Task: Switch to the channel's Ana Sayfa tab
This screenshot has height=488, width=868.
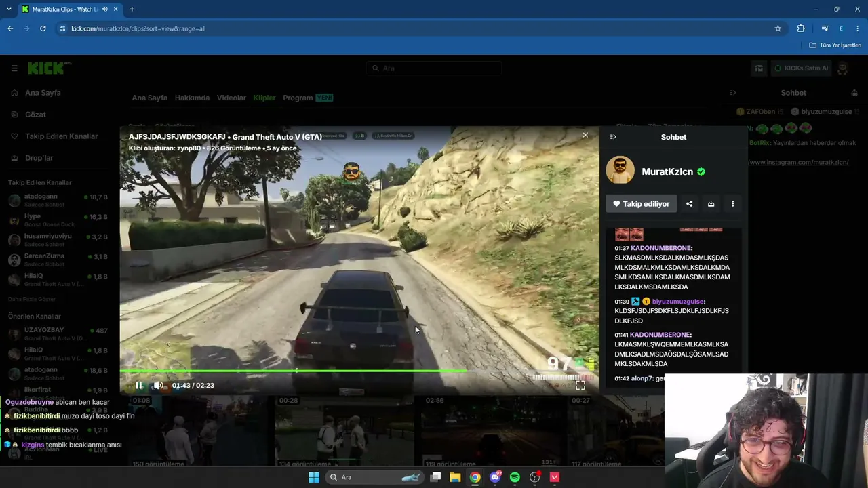Action: [149, 98]
